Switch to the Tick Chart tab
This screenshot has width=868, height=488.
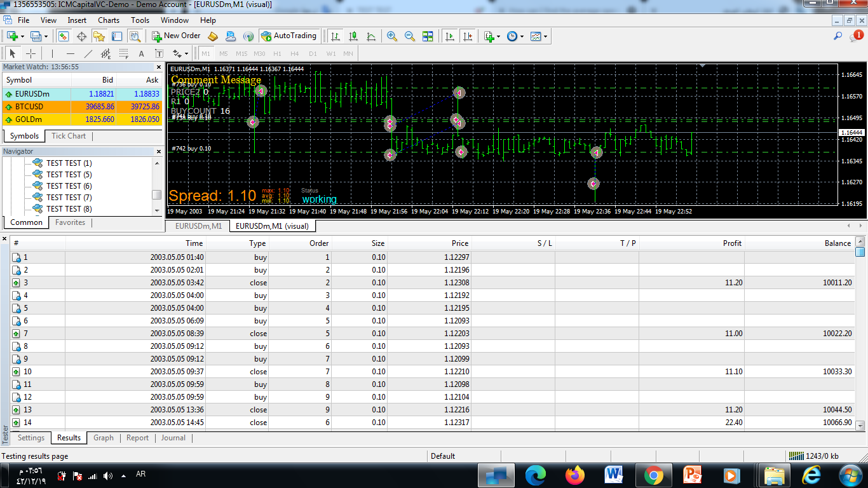click(69, 136)
